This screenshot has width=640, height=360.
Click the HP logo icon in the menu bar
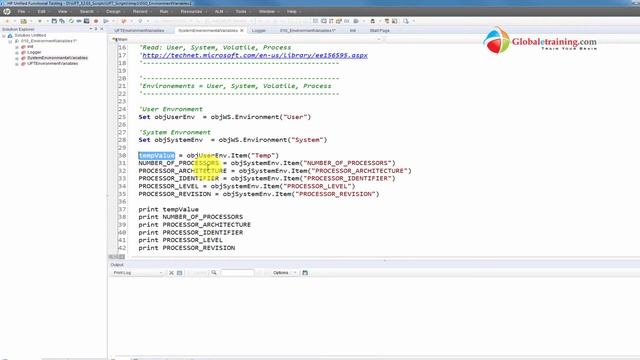(7, 11)
